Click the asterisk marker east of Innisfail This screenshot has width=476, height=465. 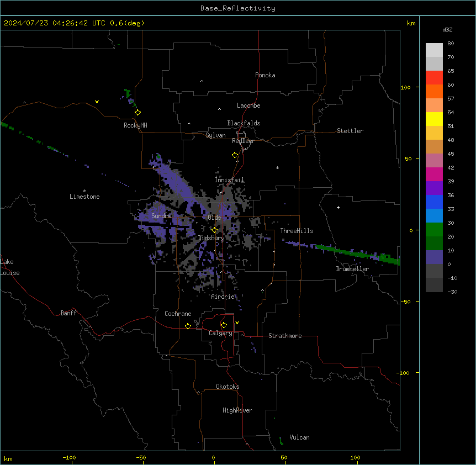(277, 168)
